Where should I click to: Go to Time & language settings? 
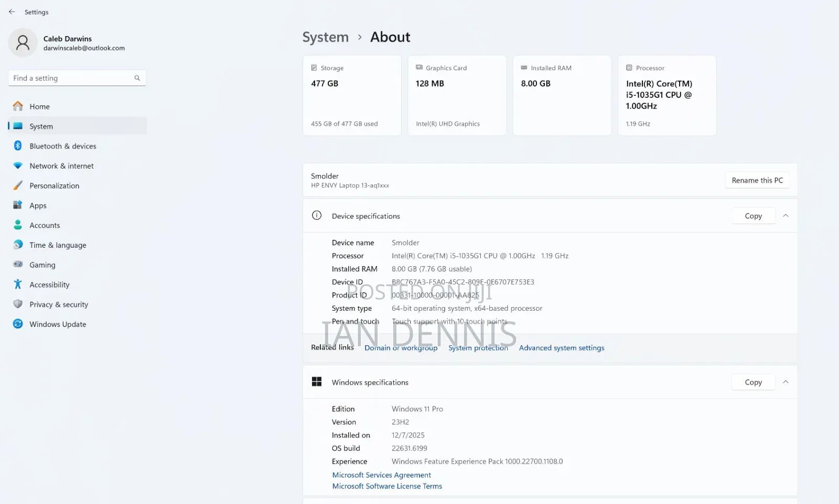coord(78,245)
